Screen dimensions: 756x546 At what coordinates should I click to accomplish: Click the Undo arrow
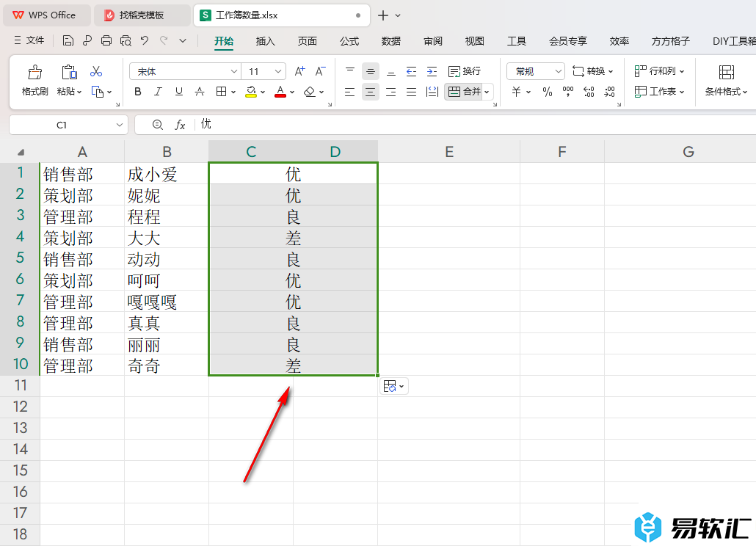pos(144,41)
